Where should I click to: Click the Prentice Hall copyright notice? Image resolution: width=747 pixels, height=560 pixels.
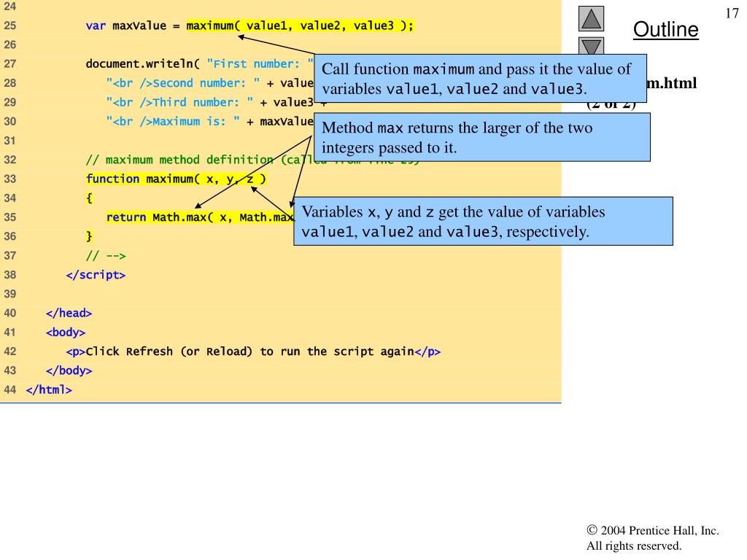click(x=652, y=538)
